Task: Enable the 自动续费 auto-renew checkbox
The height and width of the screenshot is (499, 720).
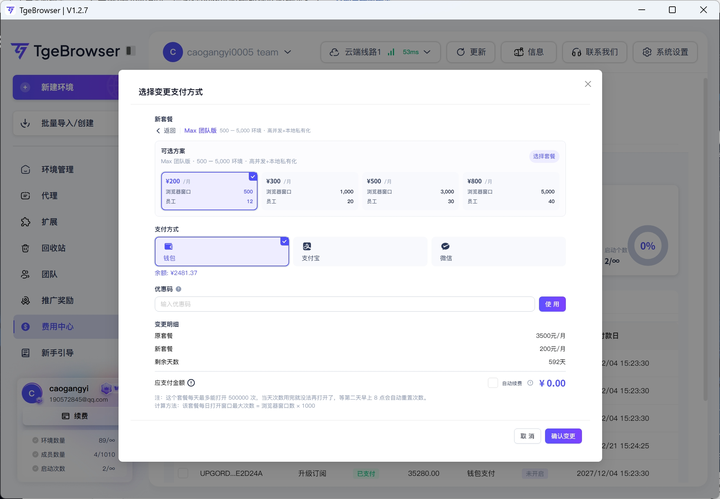Action: click(493, 383)
